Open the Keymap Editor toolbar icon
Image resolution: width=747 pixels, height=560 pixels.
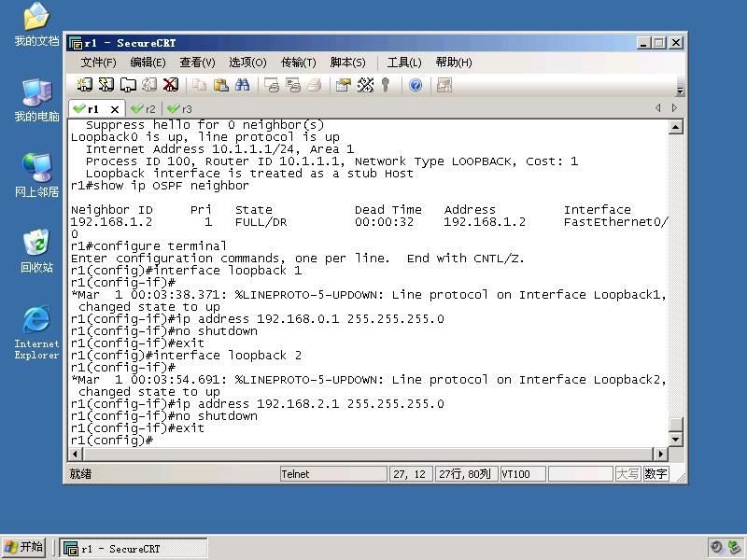365,85
